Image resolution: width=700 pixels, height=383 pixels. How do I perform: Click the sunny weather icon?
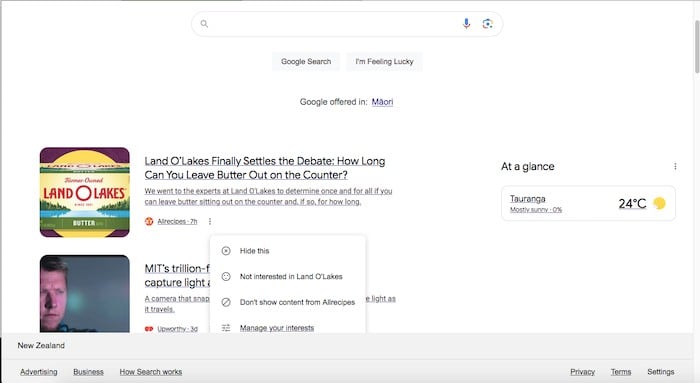pos(659,204)
